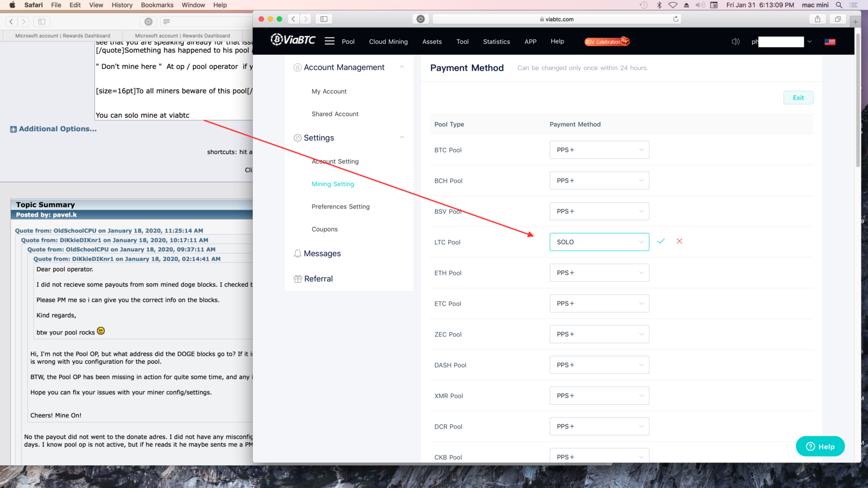868x488 pixels.
Task: Open Cloud Mining in ViaBTC nav
Action: 388,42
